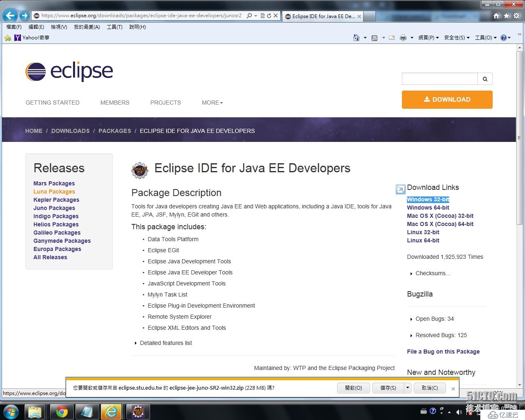
Task: Open the Home dropdown arrow in command bar
Action: tap(365, 38)
